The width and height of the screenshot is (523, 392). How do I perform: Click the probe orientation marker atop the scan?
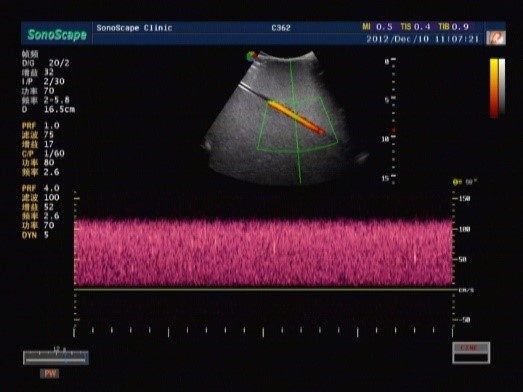click(251, 56)
